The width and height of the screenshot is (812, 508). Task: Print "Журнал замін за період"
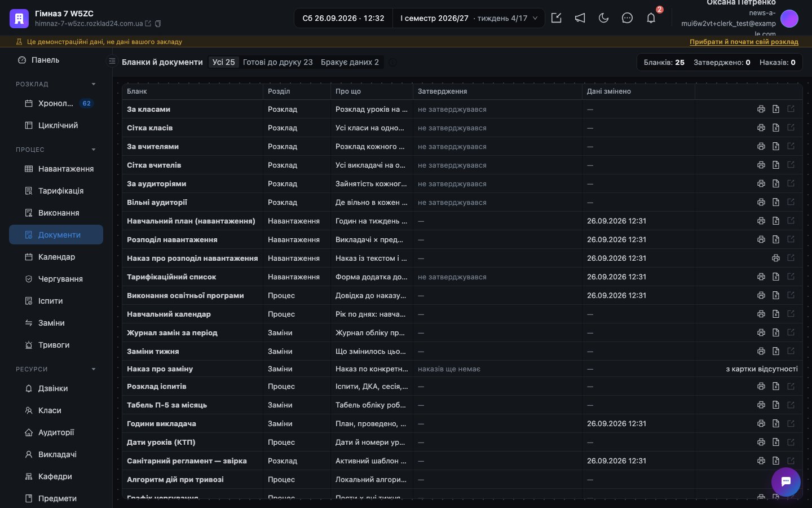[761, 332]
